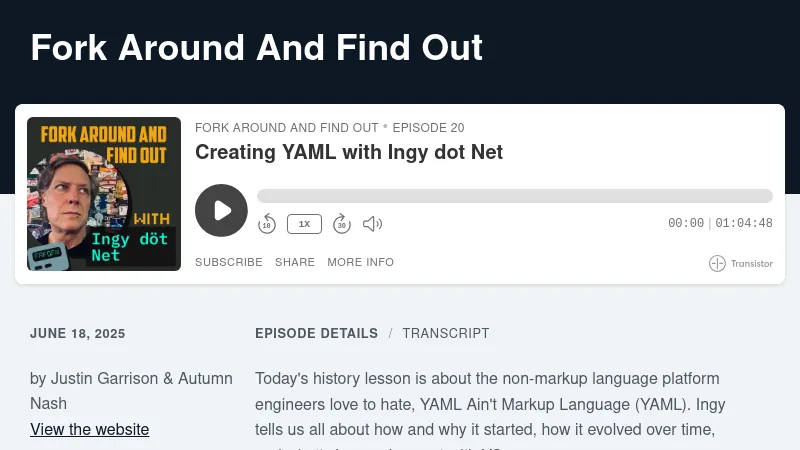Skip forward 30 seconds
The width and height of the screenshot is (800, 450).
[x=341, y=224]
